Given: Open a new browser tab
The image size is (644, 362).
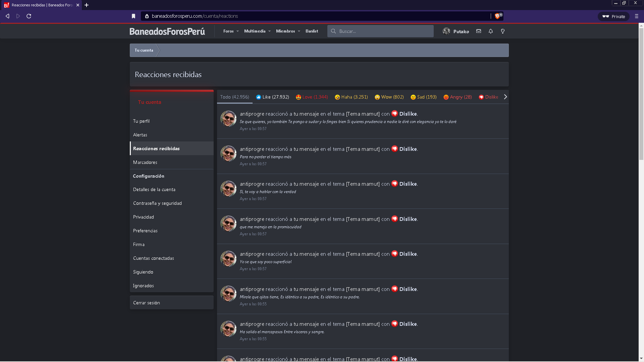Looking at the screenshot, I should (87, 5).
